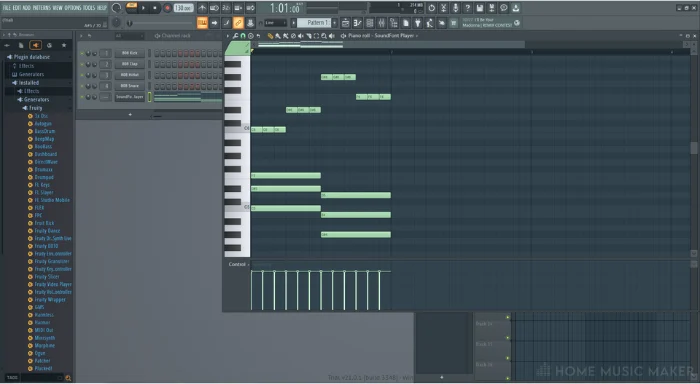Image resolution: width=700 pixels, height=384 pixels.
Task: Toggle the metronome icon
Action: pyautogui.click(x=202, y=8)
